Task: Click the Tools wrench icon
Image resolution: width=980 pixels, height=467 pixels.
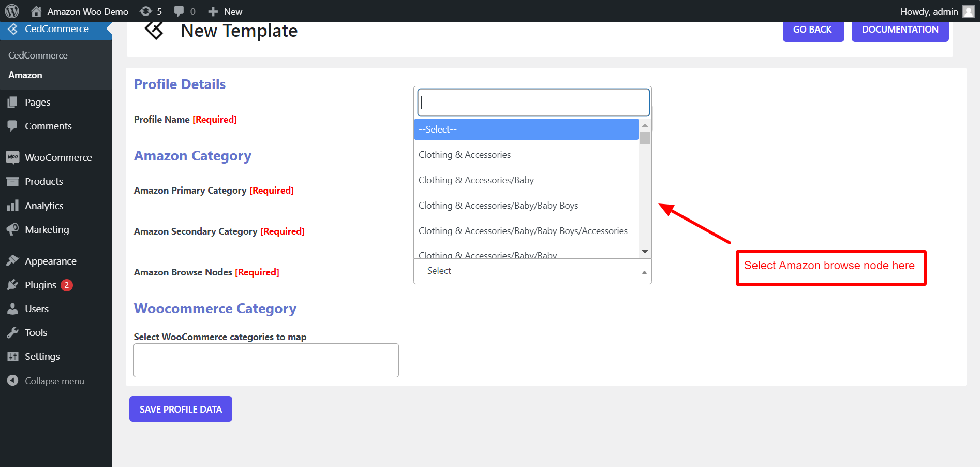Action: [x=13, y=332]
